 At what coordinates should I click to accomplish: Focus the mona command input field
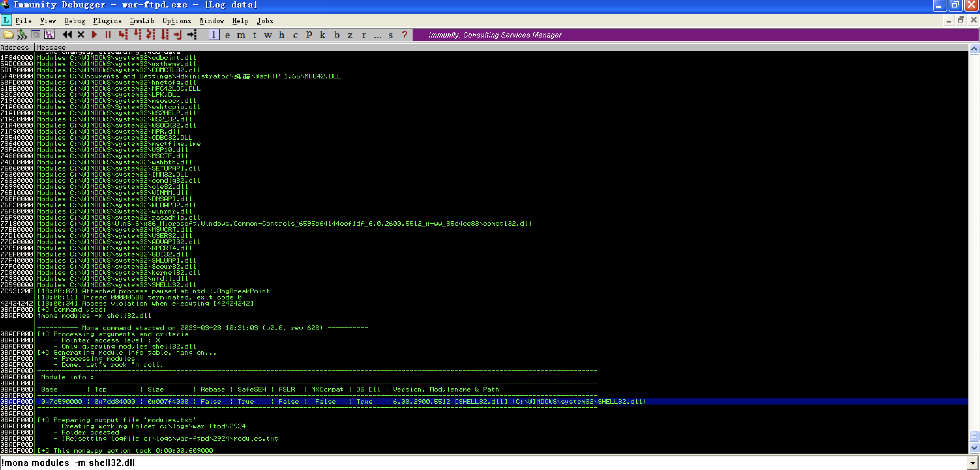(484, 463)
